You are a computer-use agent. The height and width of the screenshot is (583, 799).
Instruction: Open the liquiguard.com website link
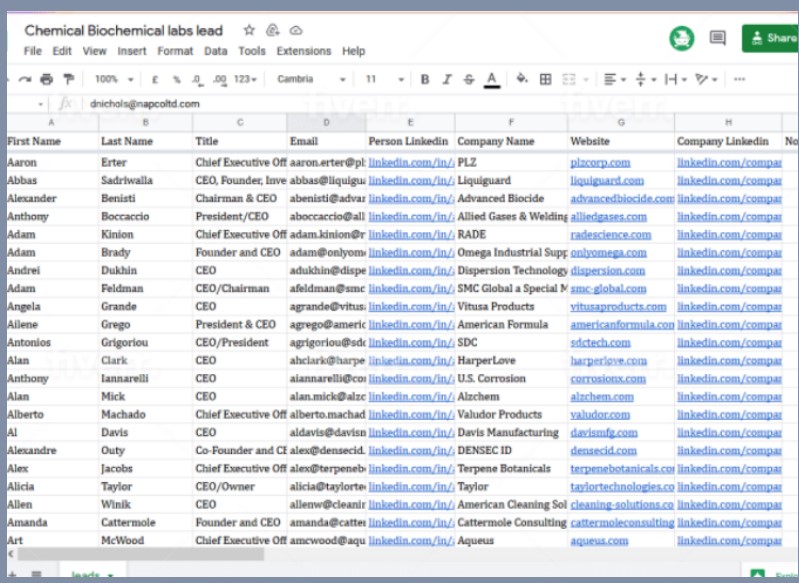pyautogui.click(x=607, y=180)
